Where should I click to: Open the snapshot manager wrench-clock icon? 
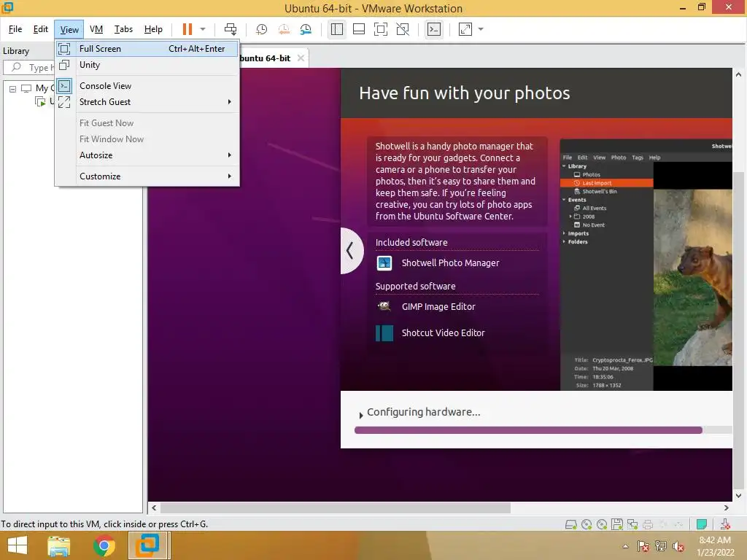point(306,29)
